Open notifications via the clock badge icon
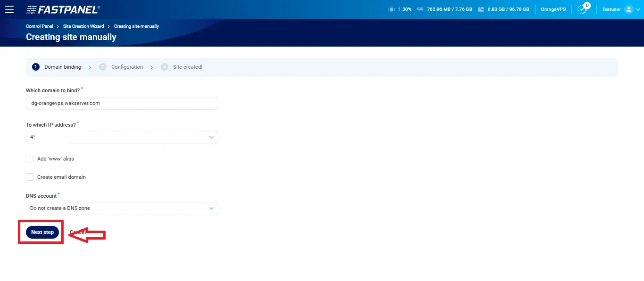The width and height of the screenshot is (644, 281). click(583, 9)
